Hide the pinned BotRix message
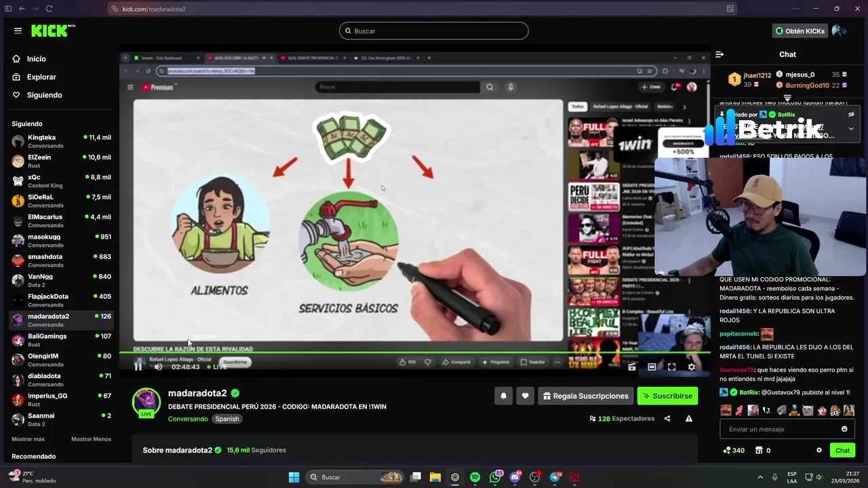Screen dimensions: 868x488 (x=851, y=115)
